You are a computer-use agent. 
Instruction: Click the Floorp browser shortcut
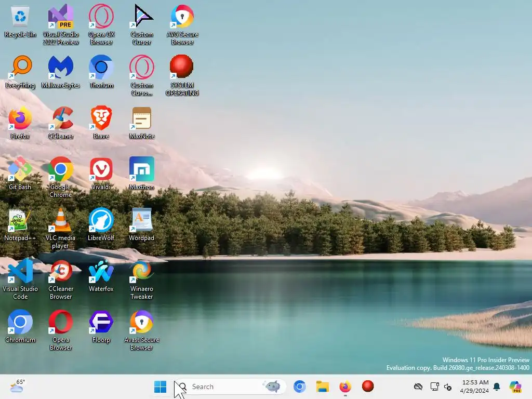click(101, 326)
